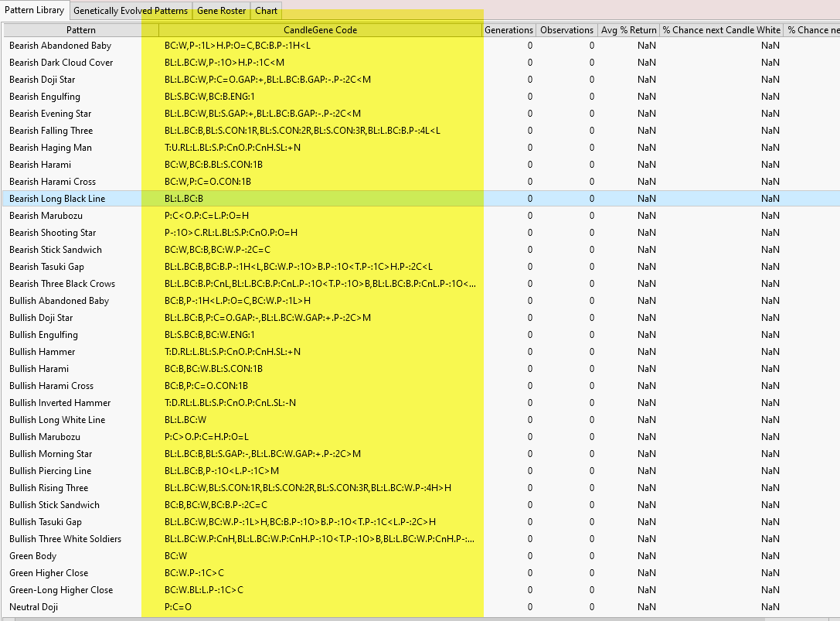Click the Bullish Marubozu code P:C>O.P:C=H.P:O=L
The width and height of the screenshot is (840, 621).
coord(207,437)
